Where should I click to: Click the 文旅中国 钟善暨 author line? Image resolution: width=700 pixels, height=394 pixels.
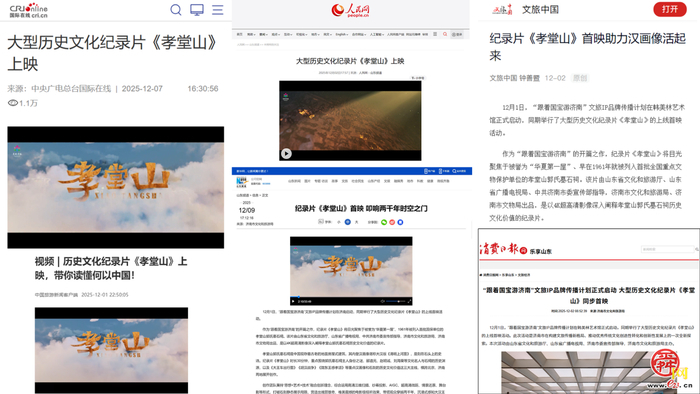tap(514, 78)
